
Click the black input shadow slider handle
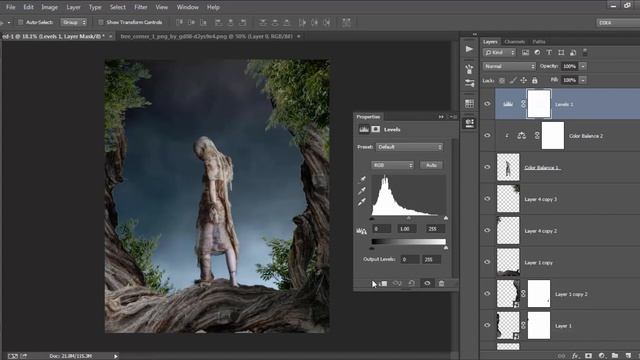tap(372, 219)
